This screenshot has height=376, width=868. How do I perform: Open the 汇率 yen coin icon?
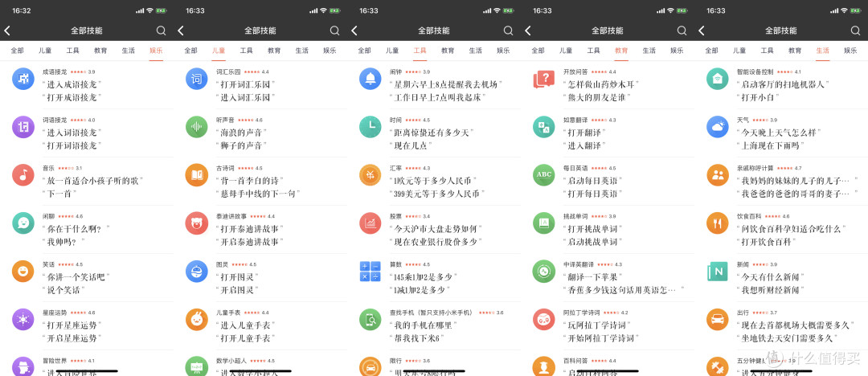tap(370, 174)
